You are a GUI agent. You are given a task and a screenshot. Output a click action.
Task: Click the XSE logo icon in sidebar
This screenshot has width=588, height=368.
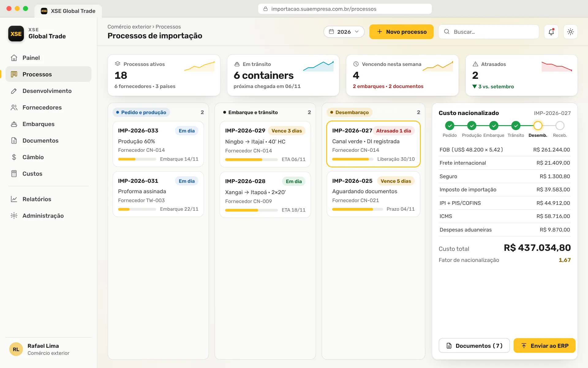(x=16, y=34)
